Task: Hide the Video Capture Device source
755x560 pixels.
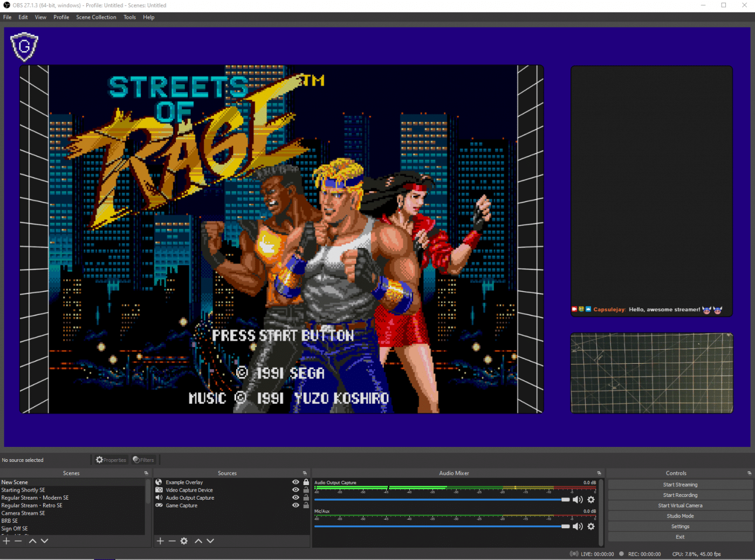Action: coord(296,490)
